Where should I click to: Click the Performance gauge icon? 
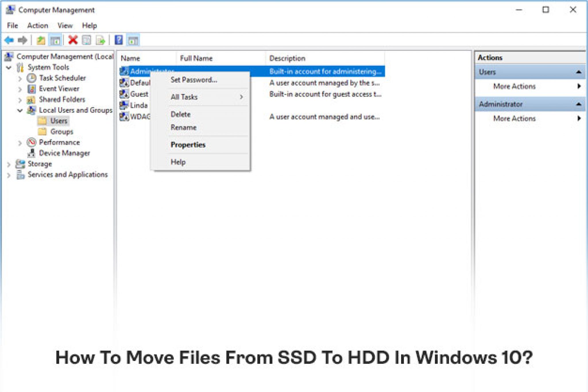pyautogui.click(x=31, y=142)
